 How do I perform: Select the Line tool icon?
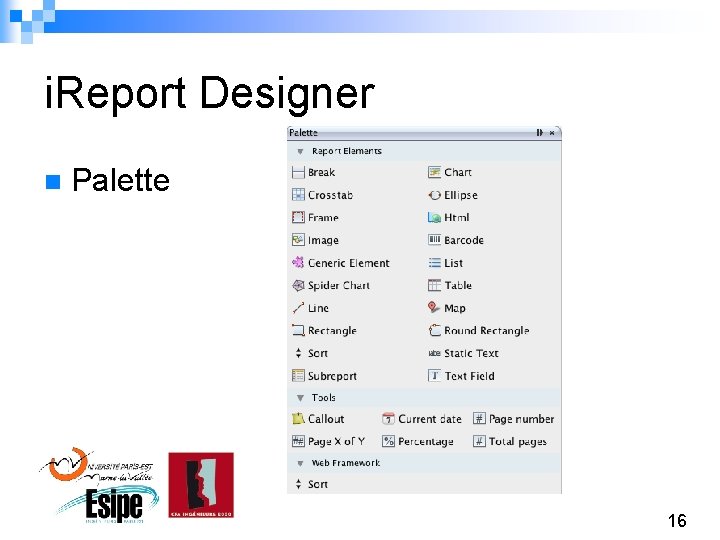(x=298, y=308)
